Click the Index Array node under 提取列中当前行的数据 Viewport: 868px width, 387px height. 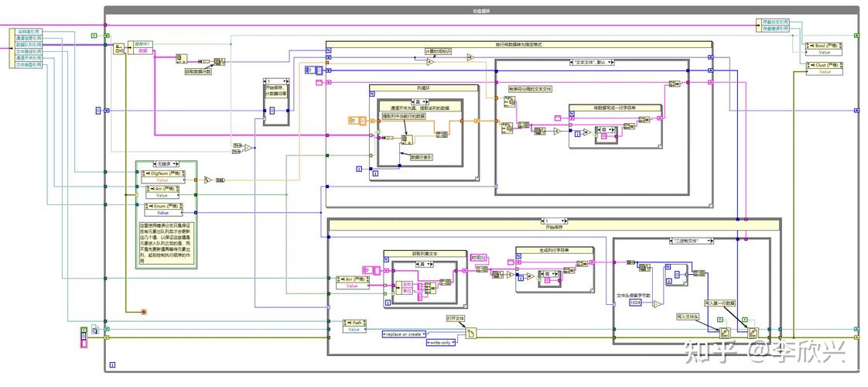tap(405, 139)
